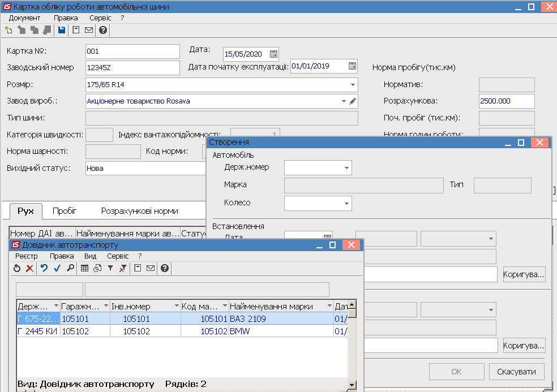Open the Правка menu in Довідник автотранспорту

pos(62,256)
